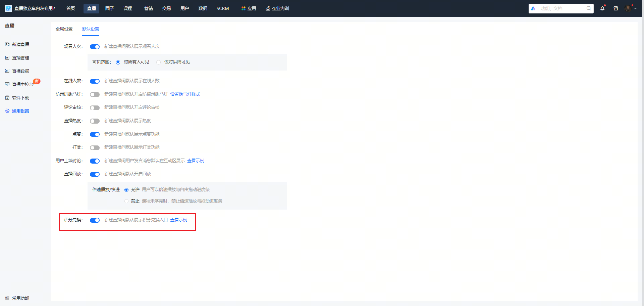
Task: Click the notification bell icon
Action: 602,8
